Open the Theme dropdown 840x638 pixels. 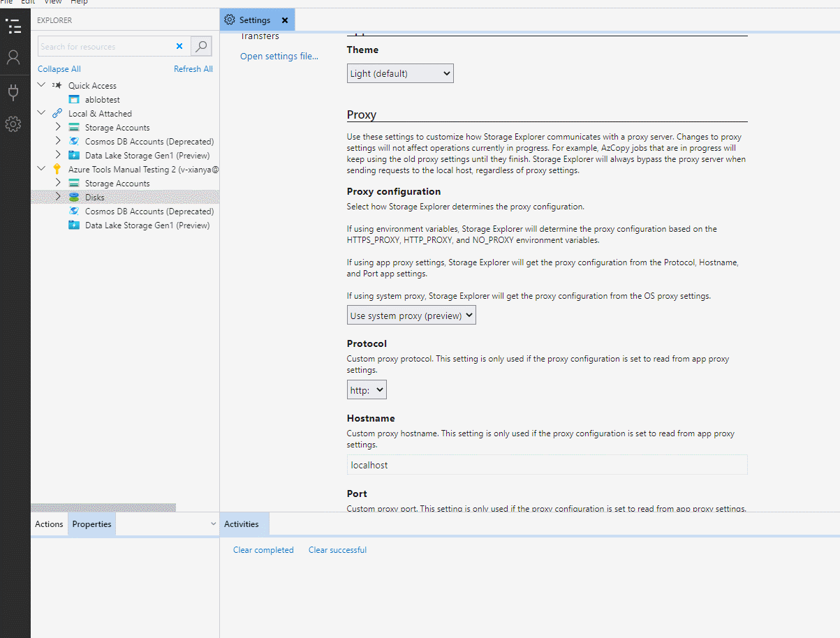click(x=399, y=73)
